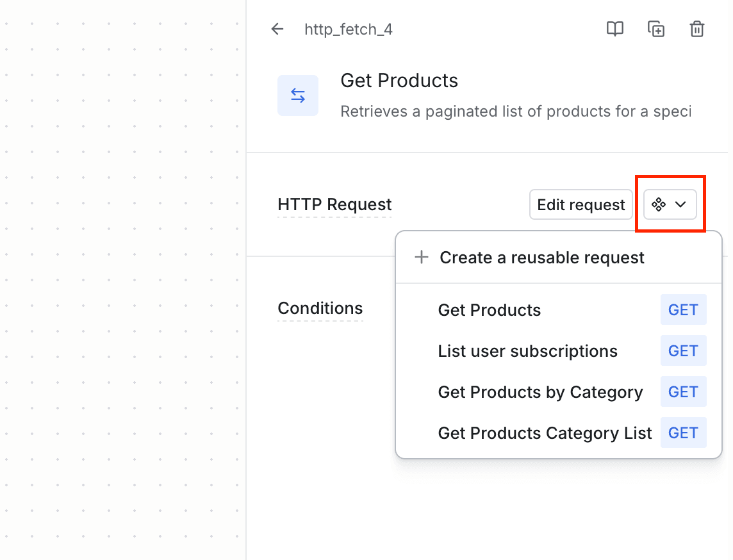Open the documentation book icon
Image resolution: width=733 pixels, height=560 pixels.
click(x=614, y=29)
